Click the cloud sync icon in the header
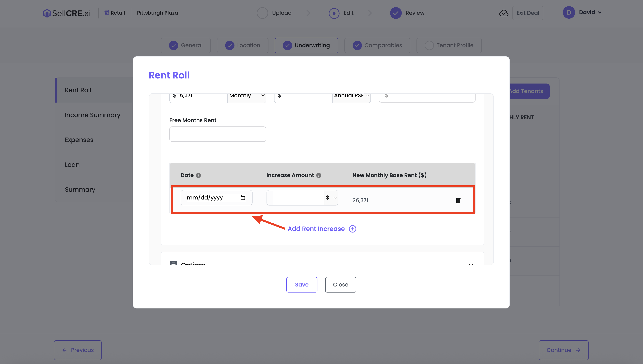 point(504,13)
